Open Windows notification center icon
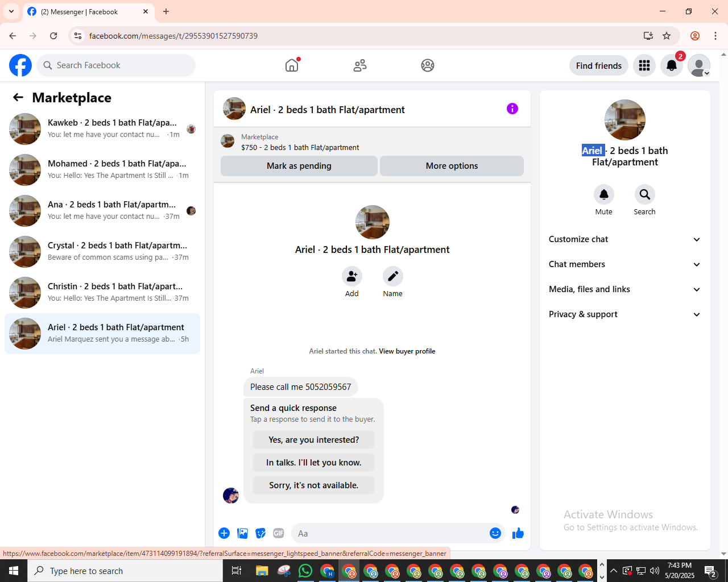Viewport: 728px width, 582px height. (x=710, y=571)
